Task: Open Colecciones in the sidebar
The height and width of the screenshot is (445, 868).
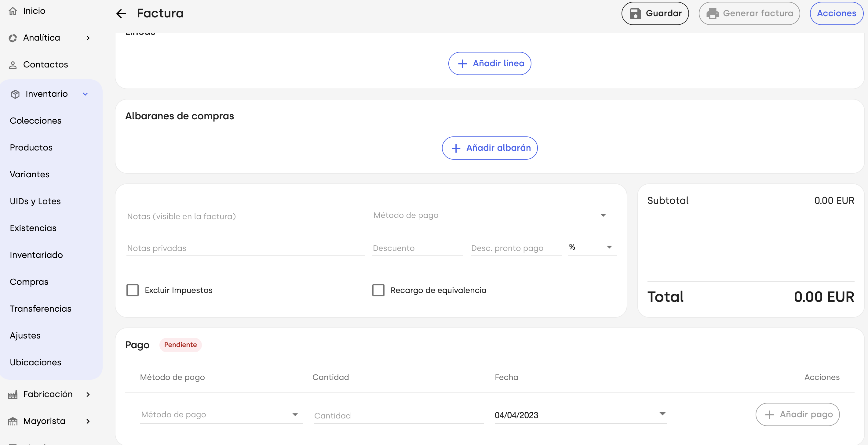Action: [36, 121]
